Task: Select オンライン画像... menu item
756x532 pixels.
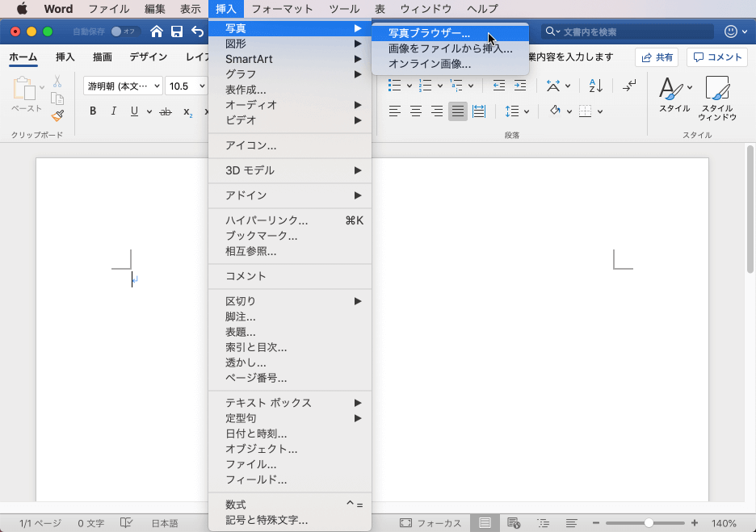Action: click(x=451, y=64)
